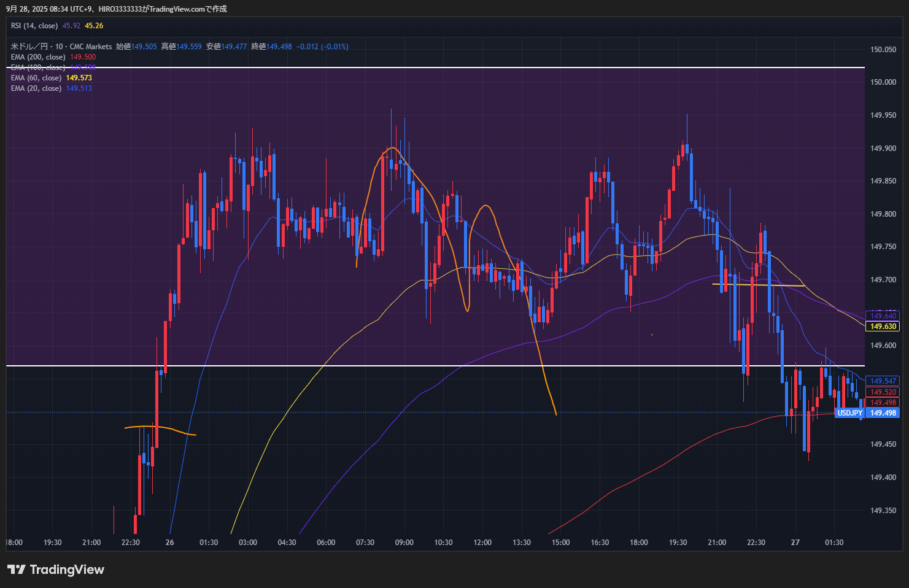Select the EMA (60, close) legend entry
Viewport: 909px width, 588px height.
click(x=36, y=78)
